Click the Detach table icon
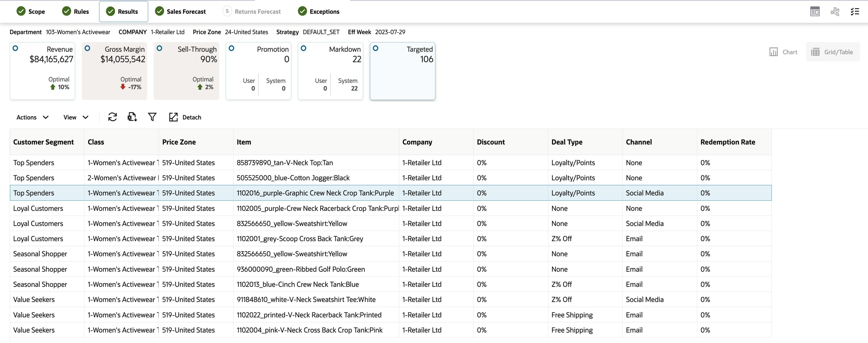The height and width of the screenshot is (343, 868). [x=173, y=117]
